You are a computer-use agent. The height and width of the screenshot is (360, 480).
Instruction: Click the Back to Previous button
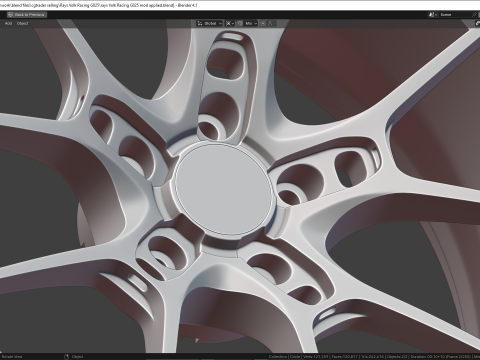tap(27, 15)
